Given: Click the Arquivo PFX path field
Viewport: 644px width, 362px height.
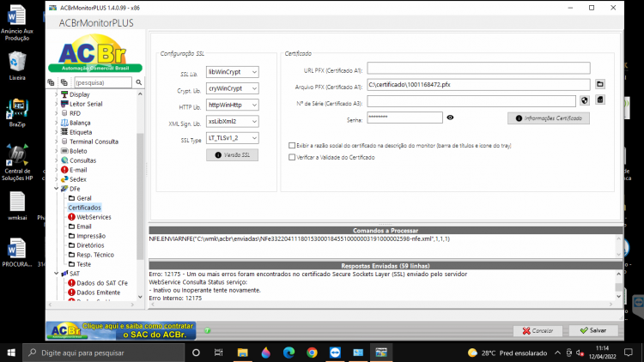Looking at the screenshot, I should click(478, 85).
